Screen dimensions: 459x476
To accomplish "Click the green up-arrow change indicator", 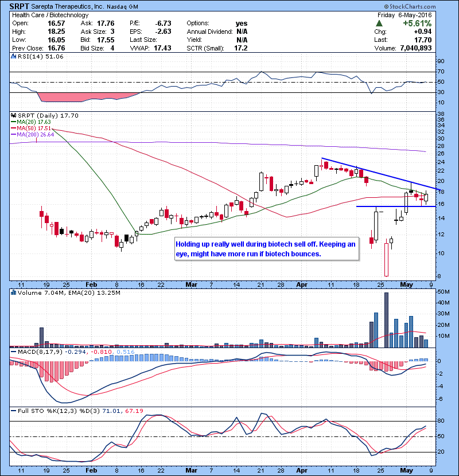I will [x=379, y=24].
